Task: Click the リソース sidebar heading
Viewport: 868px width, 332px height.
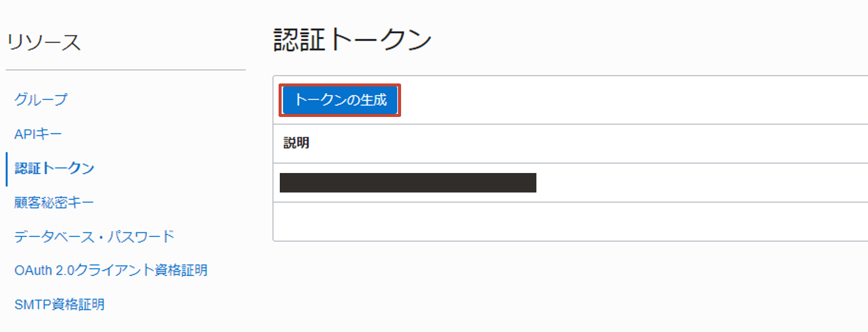Action: (x=43, y=43)
